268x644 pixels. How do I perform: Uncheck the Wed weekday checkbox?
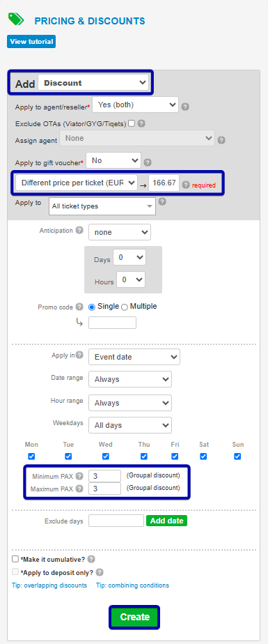click(106, 457)
